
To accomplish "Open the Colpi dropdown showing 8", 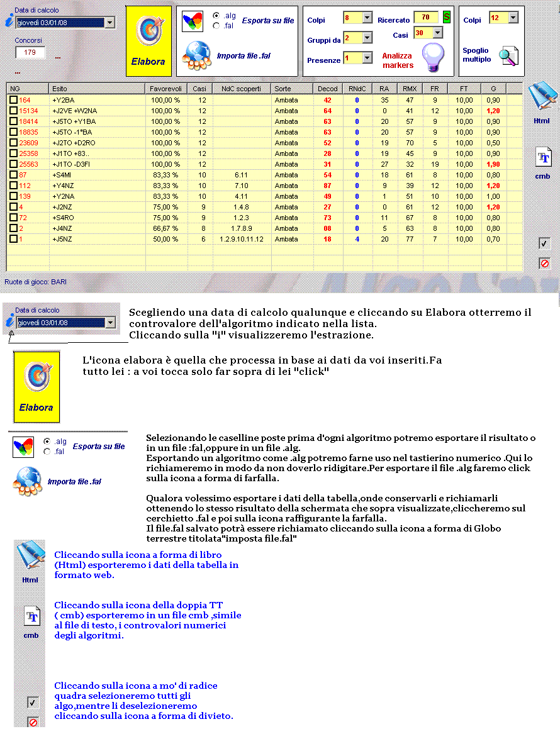I will [x=367, y=18].
